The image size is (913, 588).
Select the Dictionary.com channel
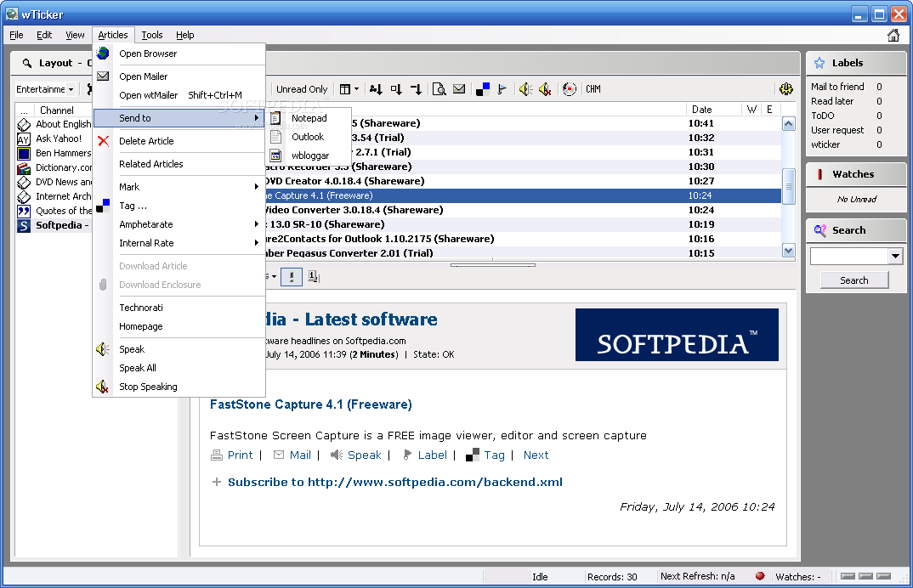coord(54,167)
